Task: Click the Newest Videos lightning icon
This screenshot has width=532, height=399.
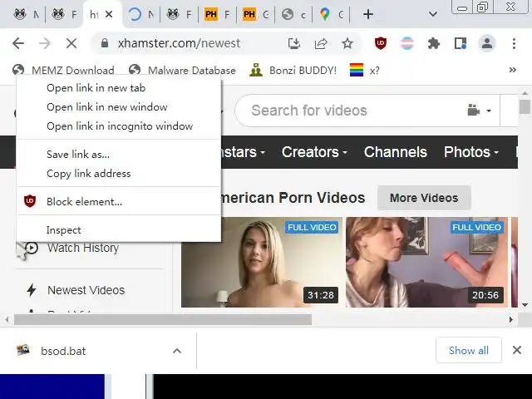Action: coord(32,290)
